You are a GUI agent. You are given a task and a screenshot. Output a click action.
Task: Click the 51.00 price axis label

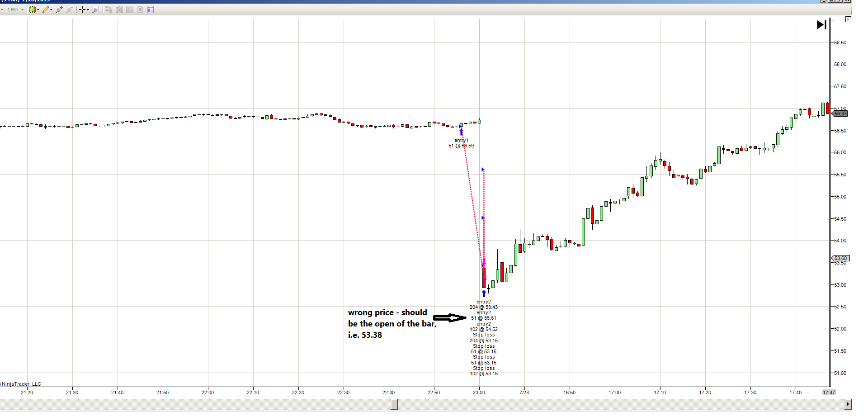(840, 373)
